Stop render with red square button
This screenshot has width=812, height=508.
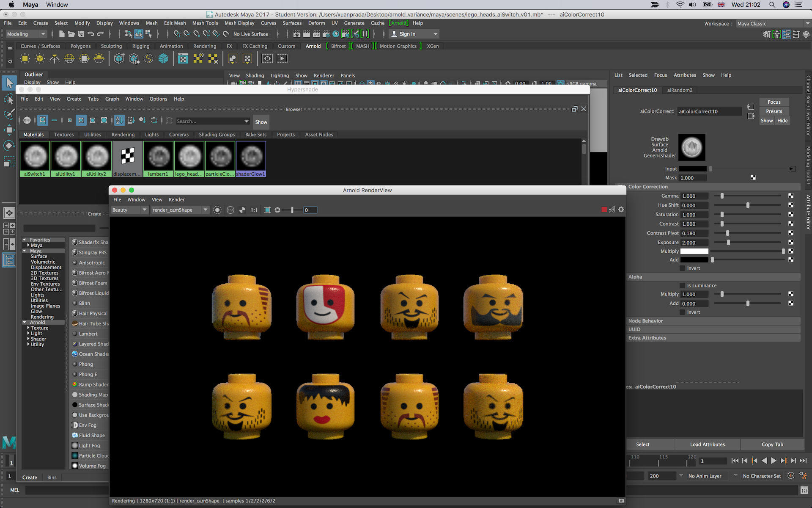(604, 210)
